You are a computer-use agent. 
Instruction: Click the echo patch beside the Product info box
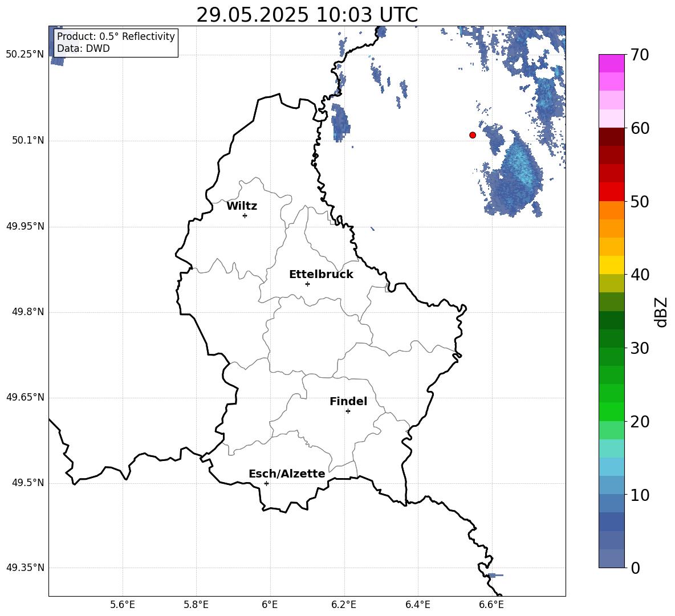click(x=57, y=61)
